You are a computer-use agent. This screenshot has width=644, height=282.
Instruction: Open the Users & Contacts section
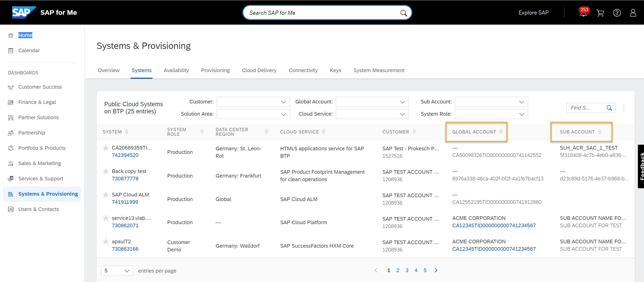[x=38, y=209]
